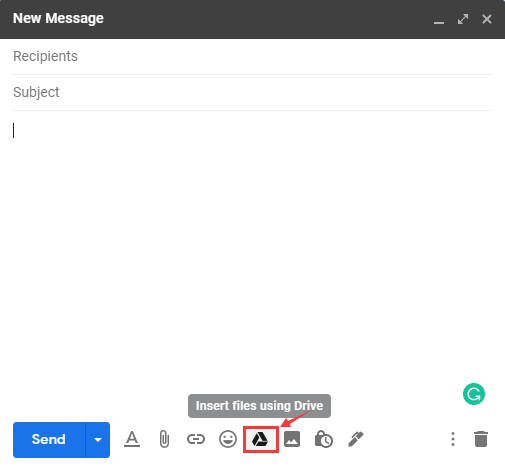Toggle confidential mode lock-clock icon
This screenshot has width=505, height=468.
(324, 439)
